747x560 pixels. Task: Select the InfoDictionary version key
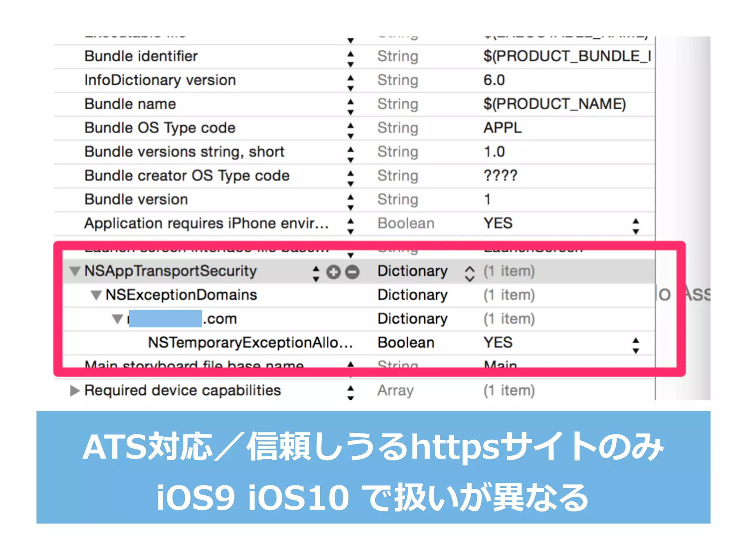(160, 80)
